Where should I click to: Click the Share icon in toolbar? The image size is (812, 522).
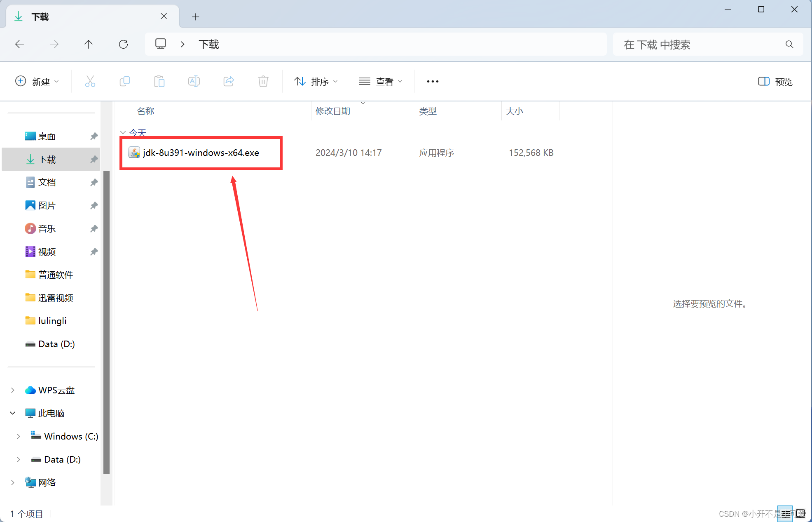229,81
